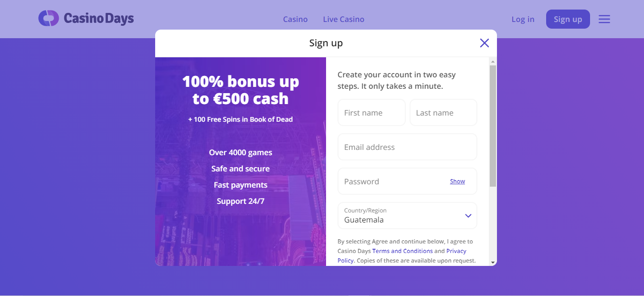
Task: Open the Casino tab
Action: pos(296,19)
